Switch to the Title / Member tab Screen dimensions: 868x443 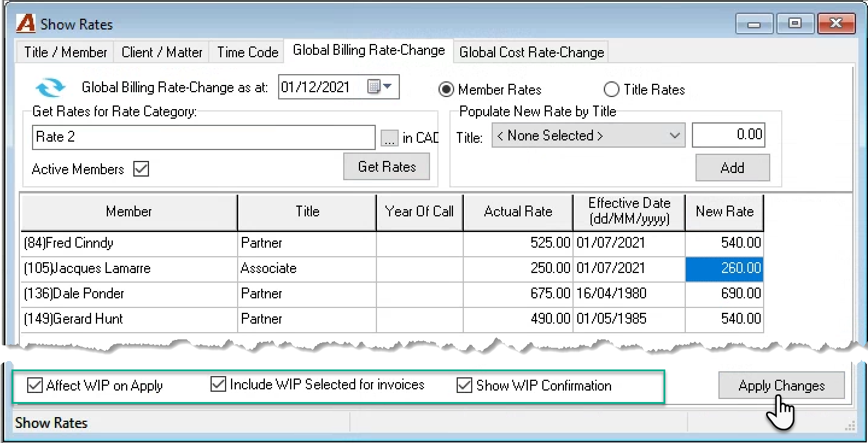coord(66,52)
